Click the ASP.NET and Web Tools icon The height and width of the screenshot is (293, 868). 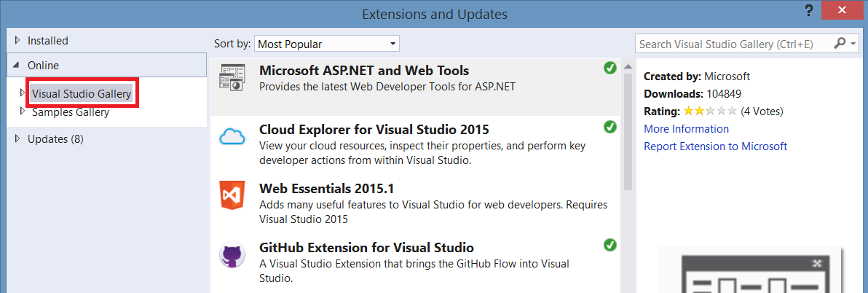232,78
